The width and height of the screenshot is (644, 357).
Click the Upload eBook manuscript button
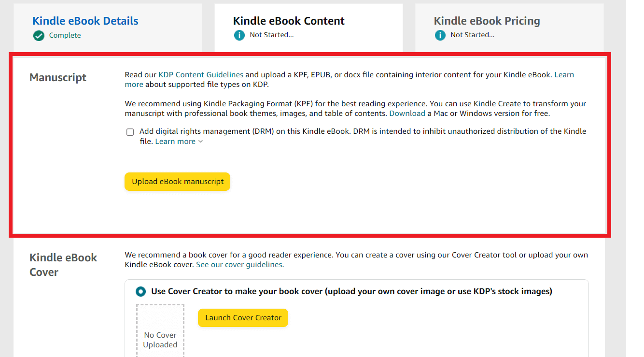pos(177,182)
